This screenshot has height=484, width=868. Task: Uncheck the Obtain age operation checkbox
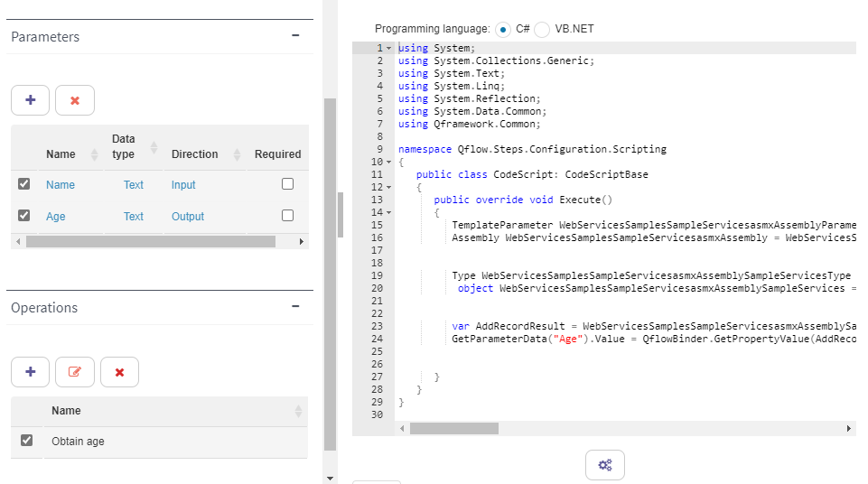point(26,440)
